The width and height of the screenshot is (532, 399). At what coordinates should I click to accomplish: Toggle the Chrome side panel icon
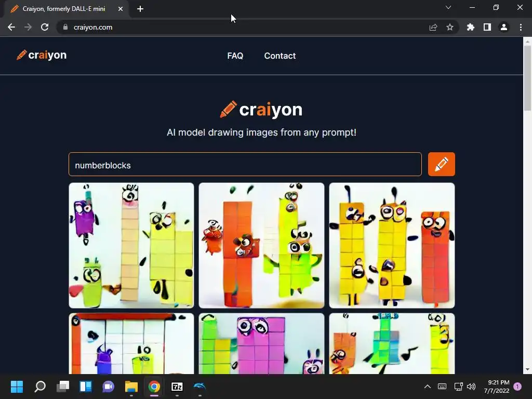click(x=487, y=27)
